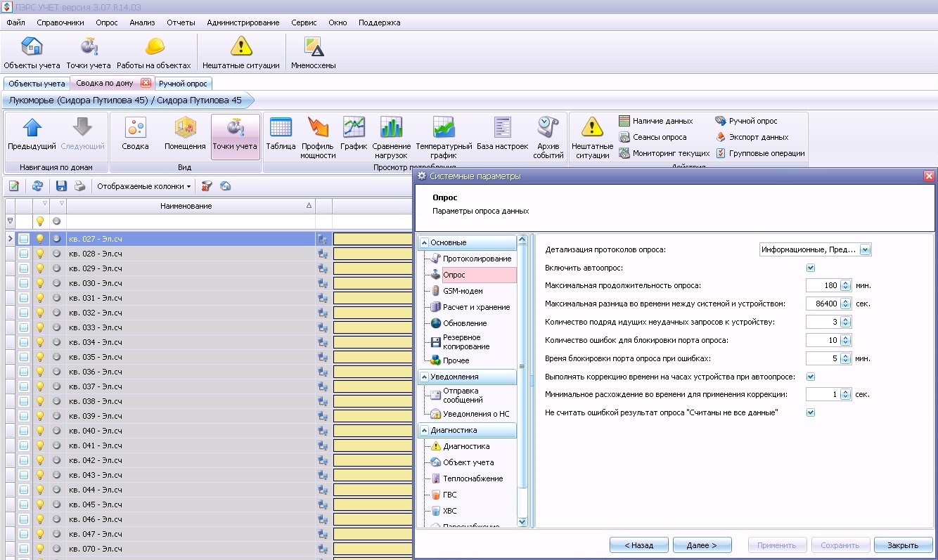Click the Далее > button

pos(702,545)
